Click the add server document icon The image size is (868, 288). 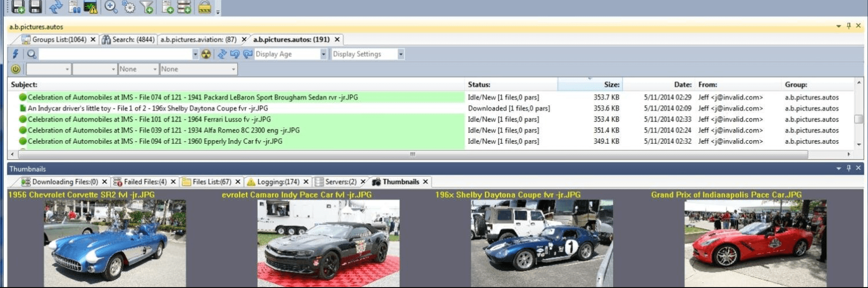[168, 7]
